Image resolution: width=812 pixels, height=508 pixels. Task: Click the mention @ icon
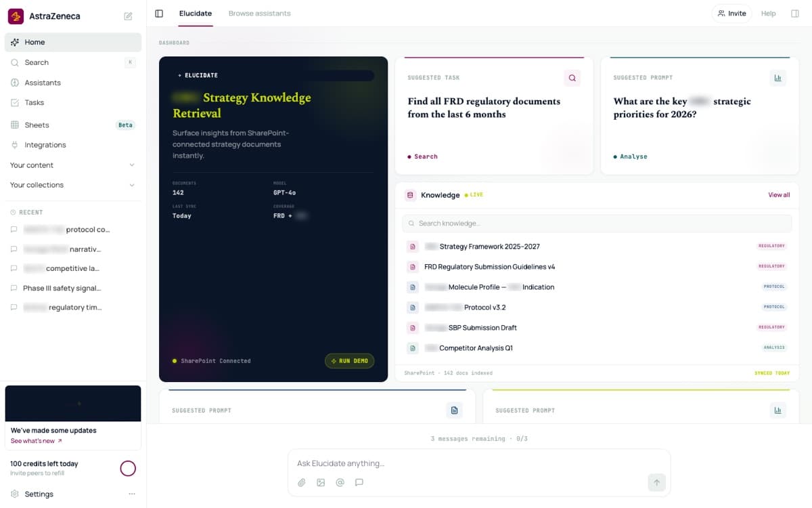click(x=340, y=482)
